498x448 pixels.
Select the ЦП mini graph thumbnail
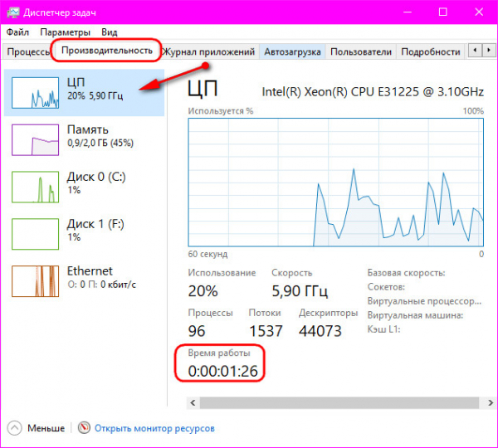click(x=35, y=93)
